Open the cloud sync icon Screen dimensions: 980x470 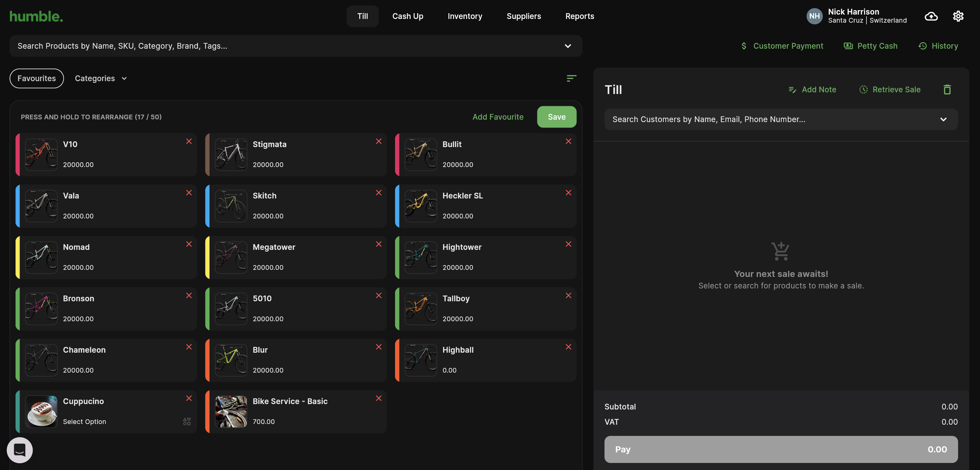tap(931, 16)
